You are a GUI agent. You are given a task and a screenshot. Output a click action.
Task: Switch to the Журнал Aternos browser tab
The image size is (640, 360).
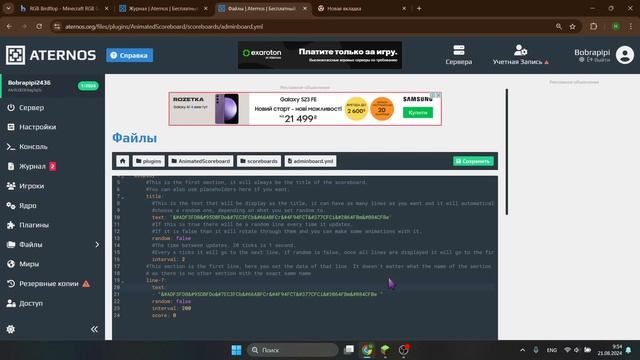(x=163, y=9)
